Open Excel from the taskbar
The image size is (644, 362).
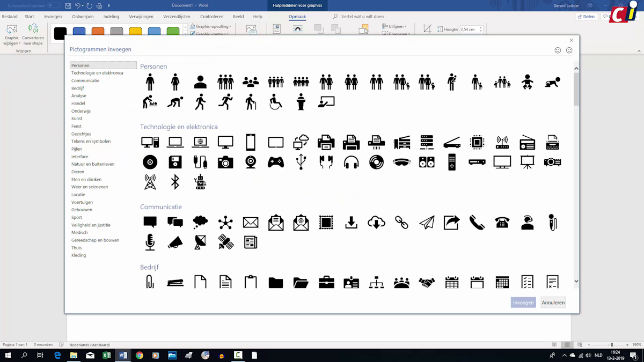click(106, 355)
